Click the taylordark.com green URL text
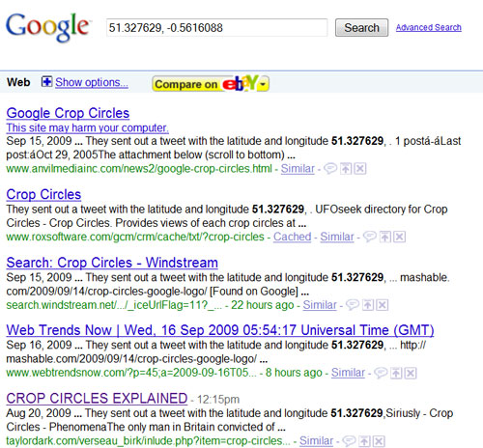 tap(148, 441)
